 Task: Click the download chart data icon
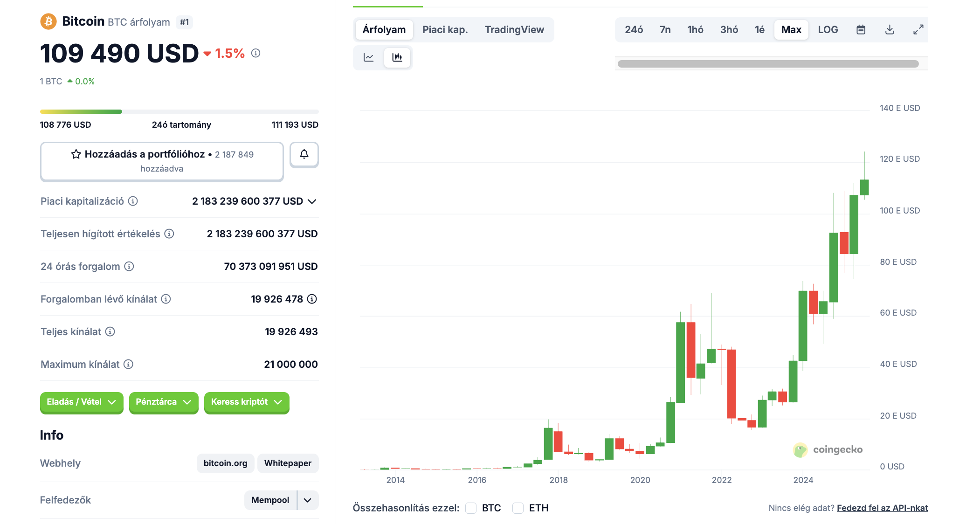pyautogui.click(x=890, y=30)
